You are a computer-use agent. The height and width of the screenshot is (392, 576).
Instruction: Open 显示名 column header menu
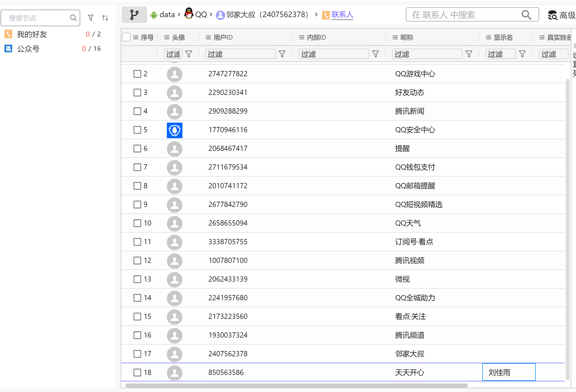point(488,38)
